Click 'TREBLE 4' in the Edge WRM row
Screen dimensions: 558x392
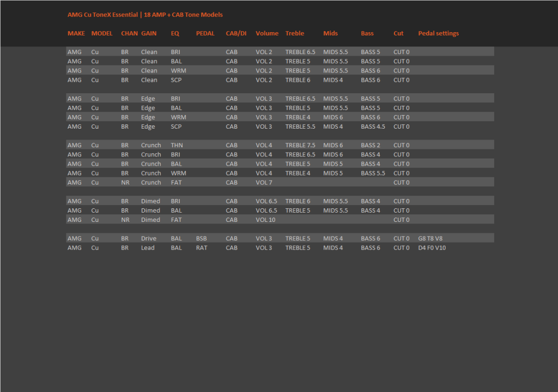[298, 117]
